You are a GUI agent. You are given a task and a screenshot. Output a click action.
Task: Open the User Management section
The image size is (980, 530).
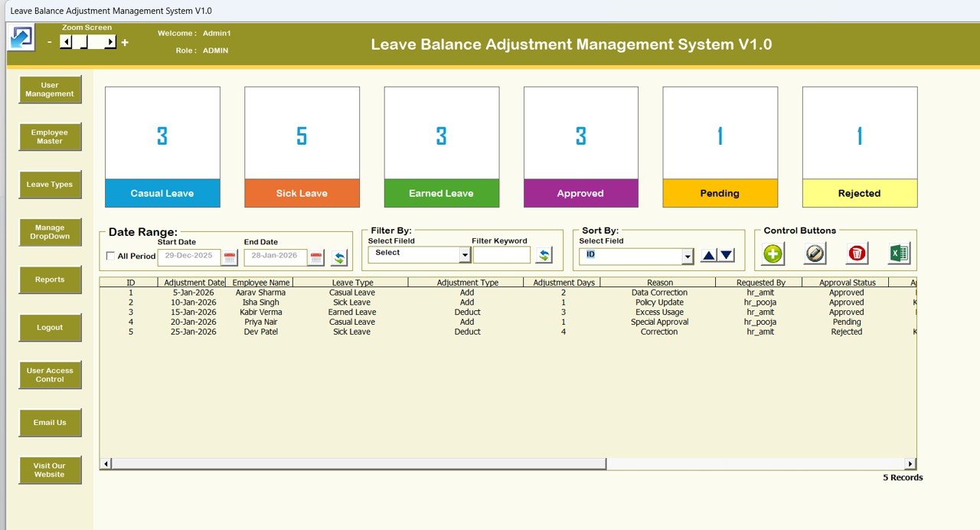(49, 89)
